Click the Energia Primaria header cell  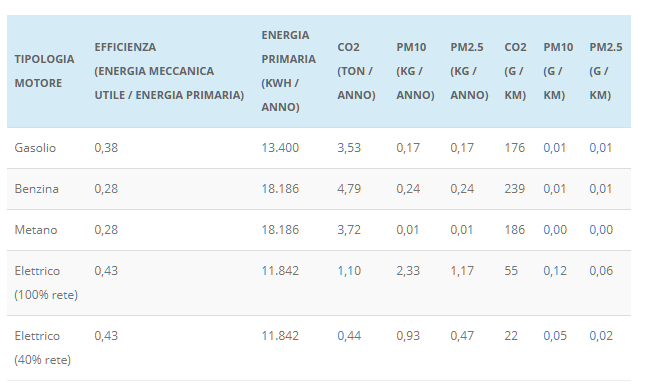click(x=289, y=71)
